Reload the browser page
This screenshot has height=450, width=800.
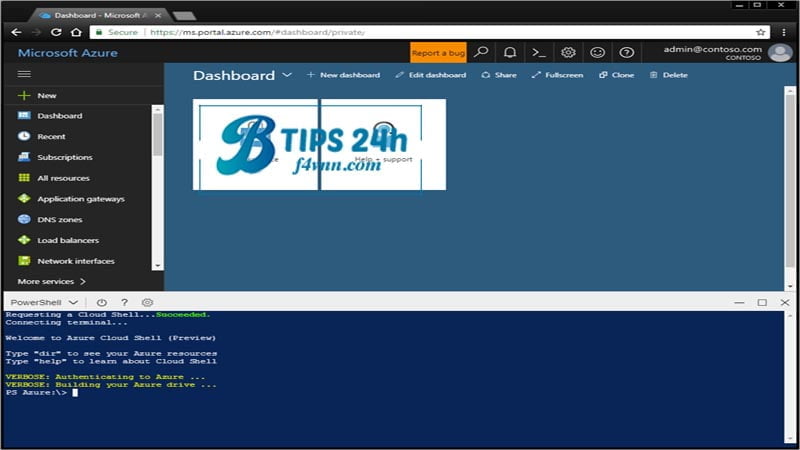tap(56, 32)
